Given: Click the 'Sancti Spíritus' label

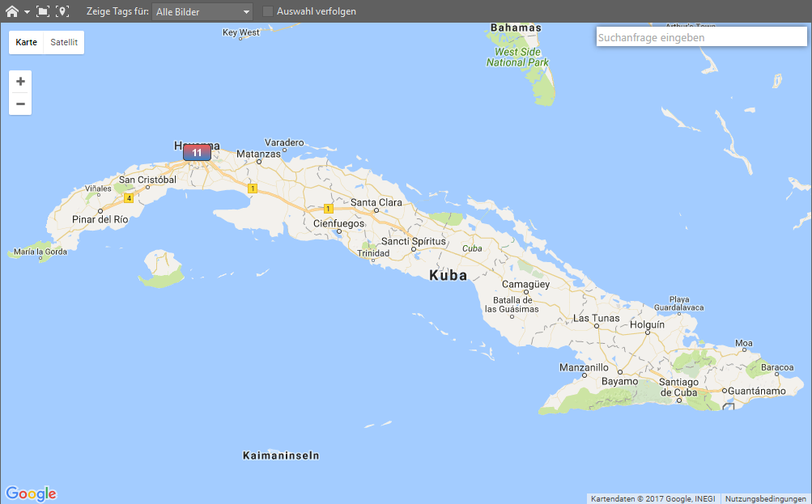Looking at the screenshot, I should pos(414,242).
